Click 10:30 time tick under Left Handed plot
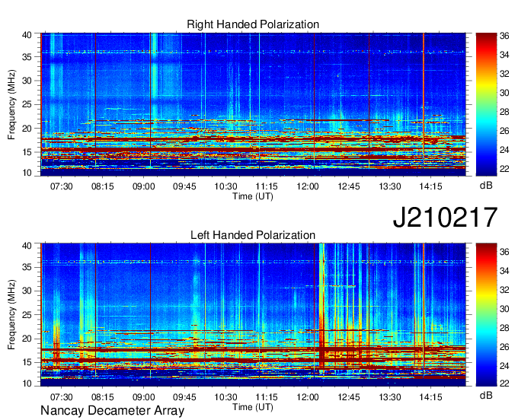 point(226,397)
